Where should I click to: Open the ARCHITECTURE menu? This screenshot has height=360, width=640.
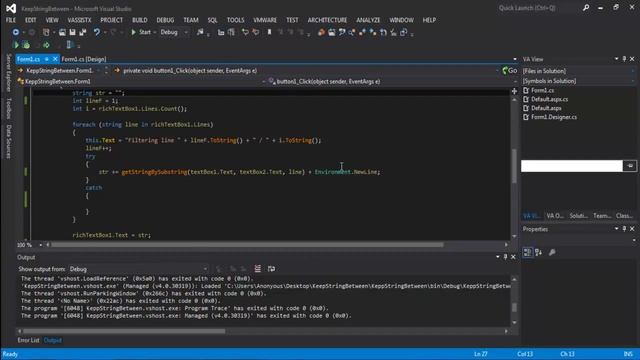point(327,20)
